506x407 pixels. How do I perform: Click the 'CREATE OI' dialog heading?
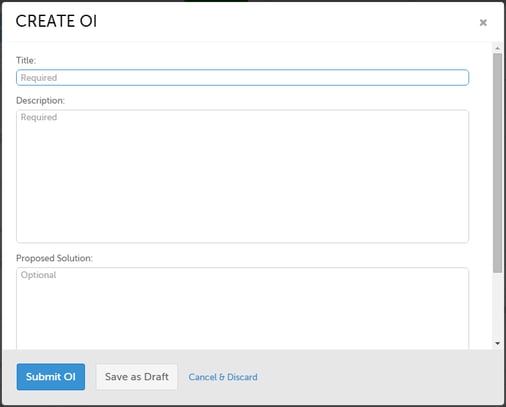(x=56, y=21)
